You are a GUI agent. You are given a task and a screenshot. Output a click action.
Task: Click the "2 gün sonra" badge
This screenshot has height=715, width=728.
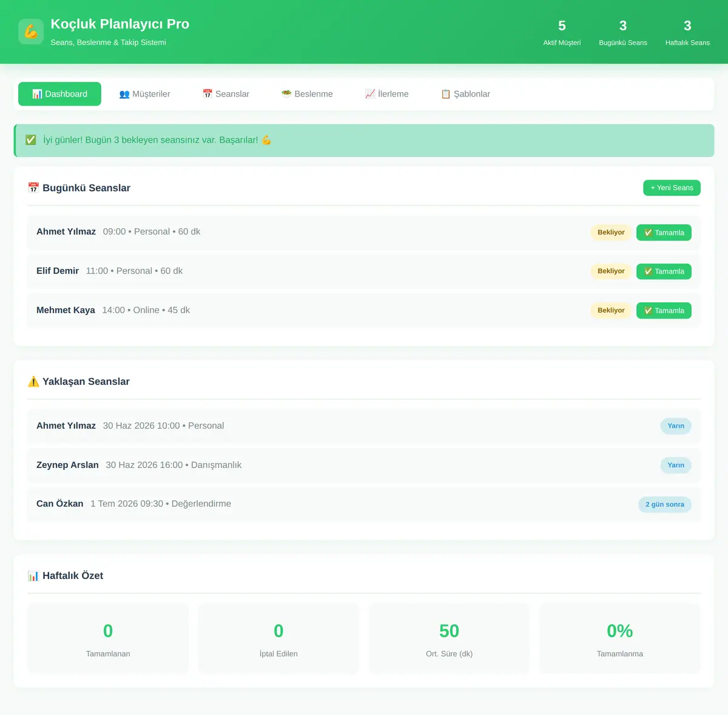pyautogui.click(x=665, y=504)
